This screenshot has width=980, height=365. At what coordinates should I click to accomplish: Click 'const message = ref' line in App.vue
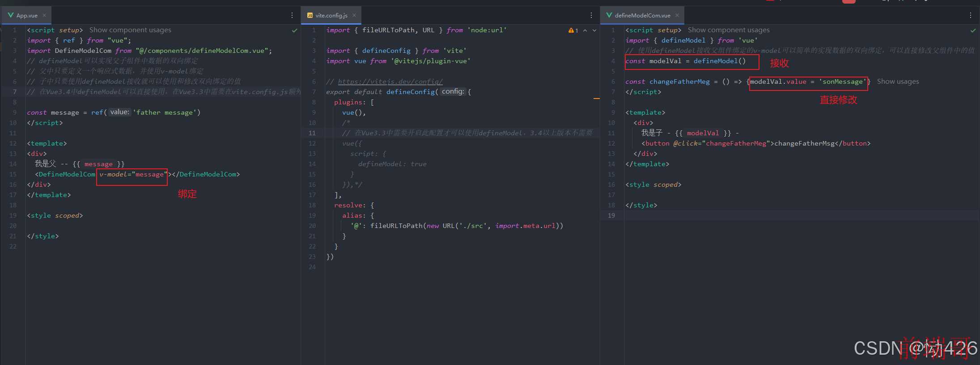[x=114, y=112]
